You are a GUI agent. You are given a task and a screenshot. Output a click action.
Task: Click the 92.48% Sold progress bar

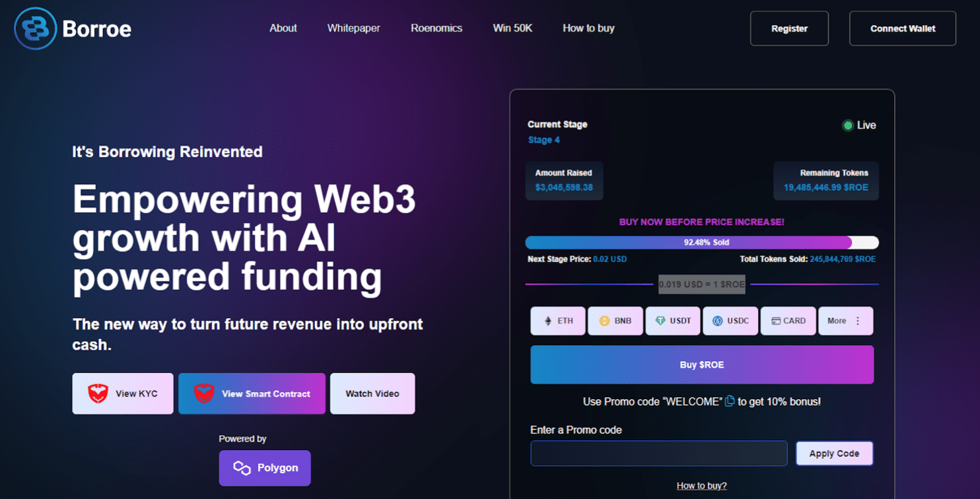702,242
